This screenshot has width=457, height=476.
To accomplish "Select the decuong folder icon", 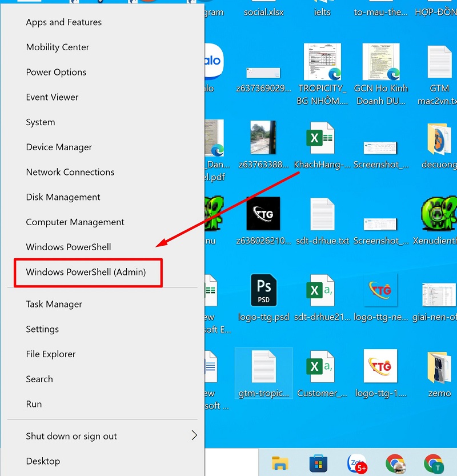I will [439, 138].
